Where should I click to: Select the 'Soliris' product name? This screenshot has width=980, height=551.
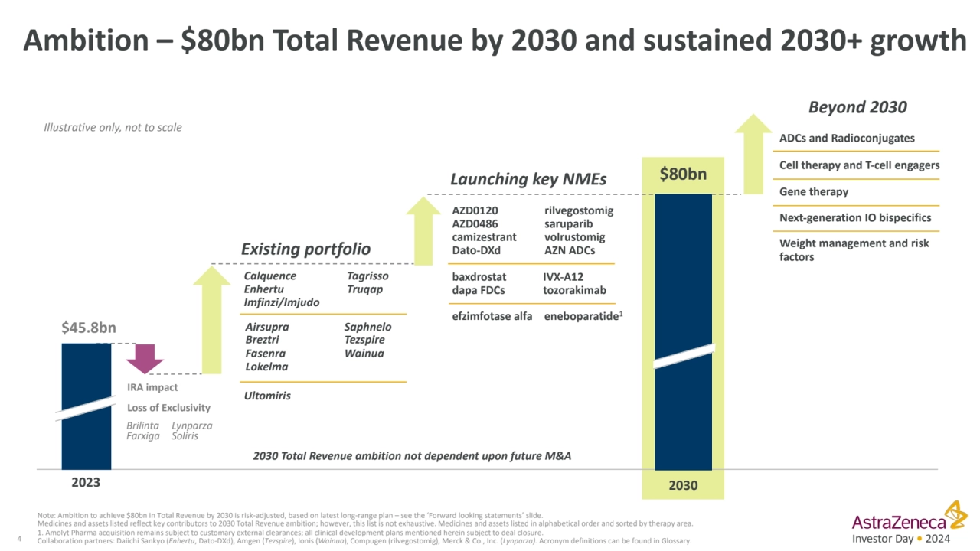185,436
